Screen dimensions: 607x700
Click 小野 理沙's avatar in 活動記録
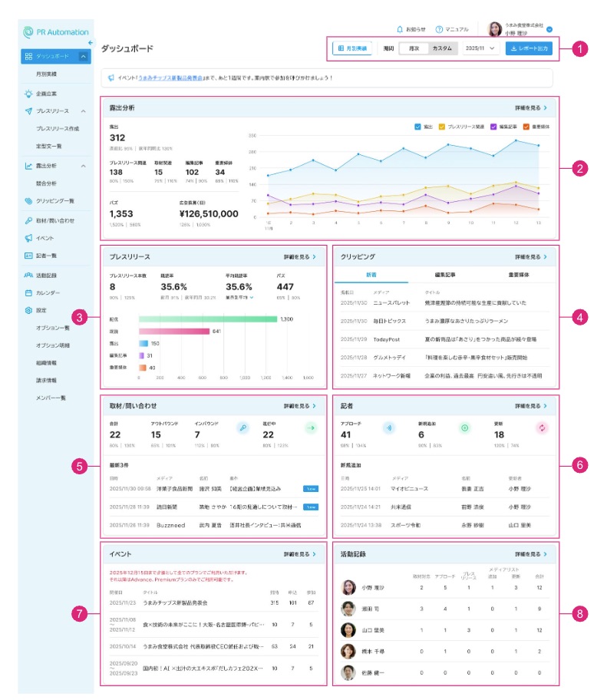pyautogui.click(x=349, y=588)
